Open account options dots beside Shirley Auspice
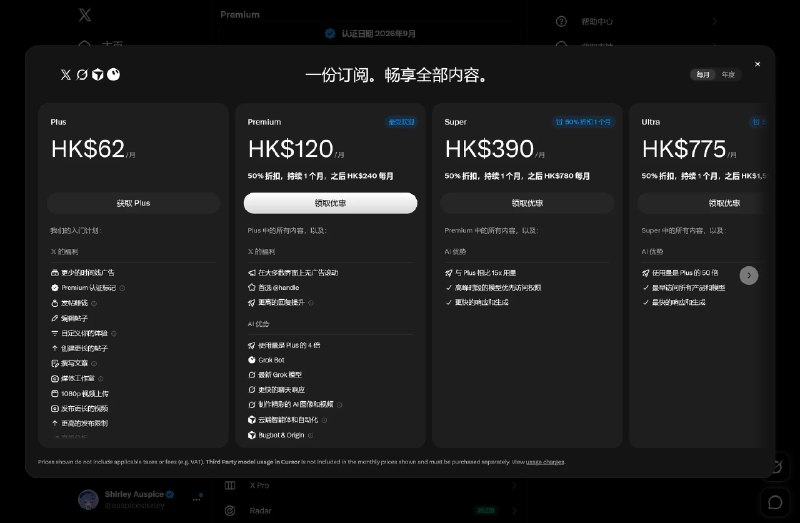The width and height of the screenshot is (800, 523). 196,500
